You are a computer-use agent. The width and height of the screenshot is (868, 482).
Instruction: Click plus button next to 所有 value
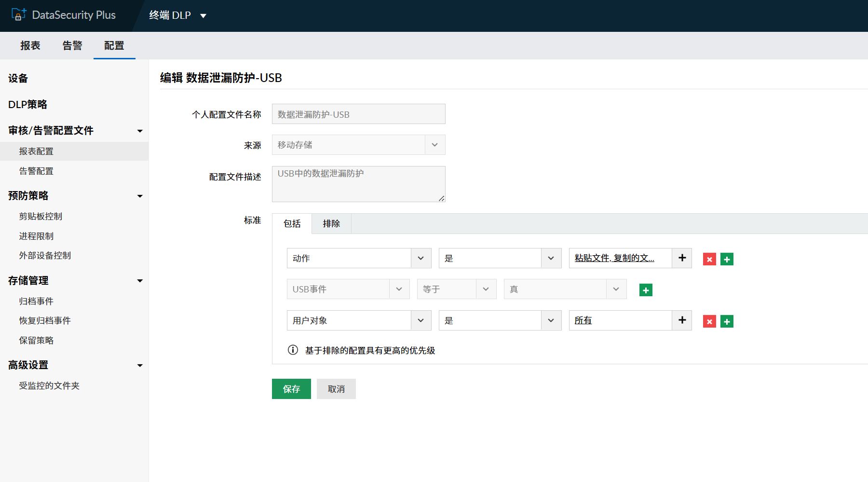682,320
